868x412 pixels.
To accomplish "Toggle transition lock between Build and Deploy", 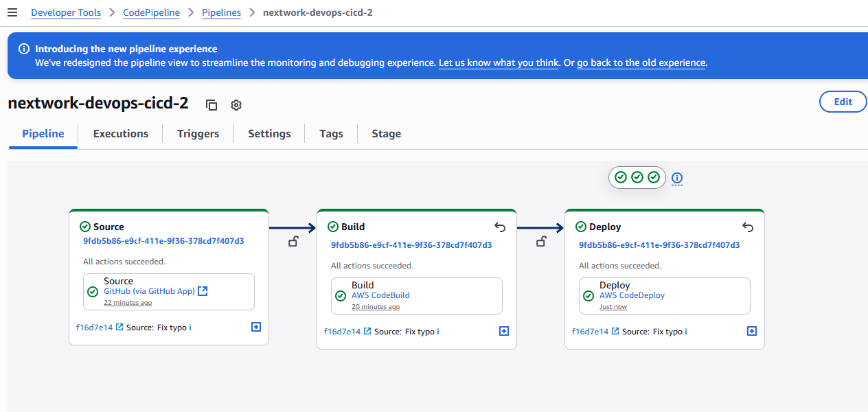I will click(x=541, y=241).
